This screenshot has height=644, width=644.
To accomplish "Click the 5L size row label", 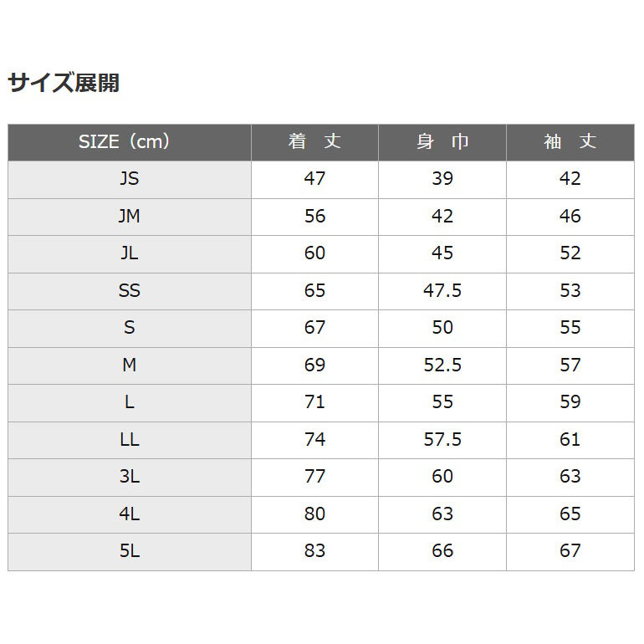I will click(130, 551).
